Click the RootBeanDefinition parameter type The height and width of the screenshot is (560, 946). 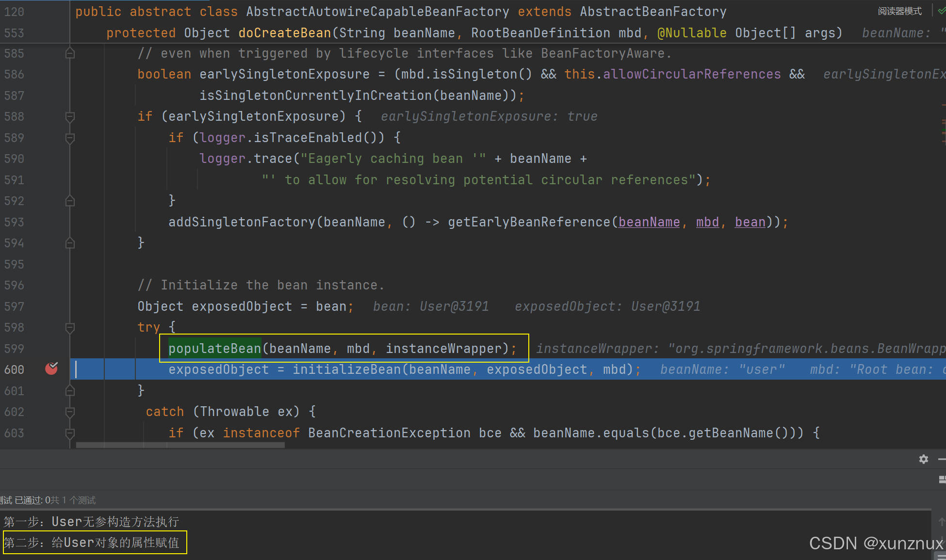tap(540, 33)
